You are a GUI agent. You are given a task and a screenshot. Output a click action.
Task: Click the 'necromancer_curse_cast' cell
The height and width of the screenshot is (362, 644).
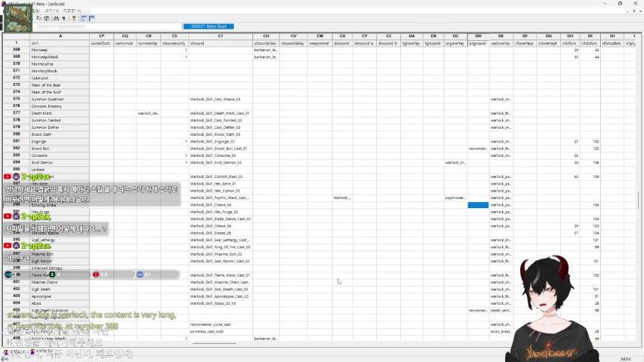[220, 324]
